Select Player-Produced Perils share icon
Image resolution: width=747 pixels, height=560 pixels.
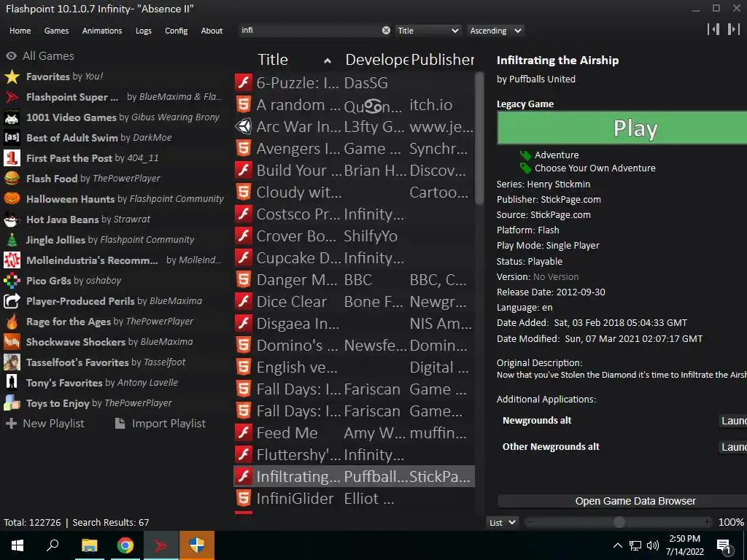pyautogui.click(x=12, y=301)
